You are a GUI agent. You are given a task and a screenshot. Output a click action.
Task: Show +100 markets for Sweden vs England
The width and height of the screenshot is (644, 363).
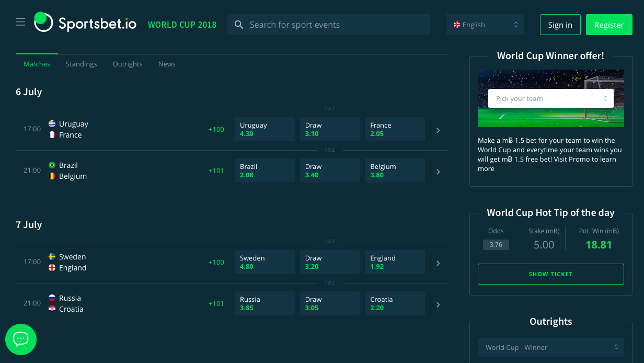pyautogui.click(x=216, y=262)
